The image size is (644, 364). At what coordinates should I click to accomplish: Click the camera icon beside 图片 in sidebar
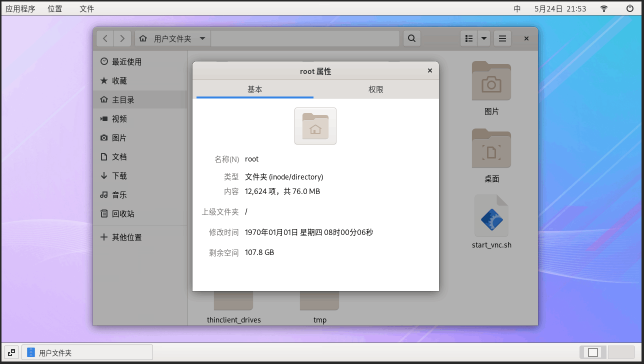tap(104, 137)
